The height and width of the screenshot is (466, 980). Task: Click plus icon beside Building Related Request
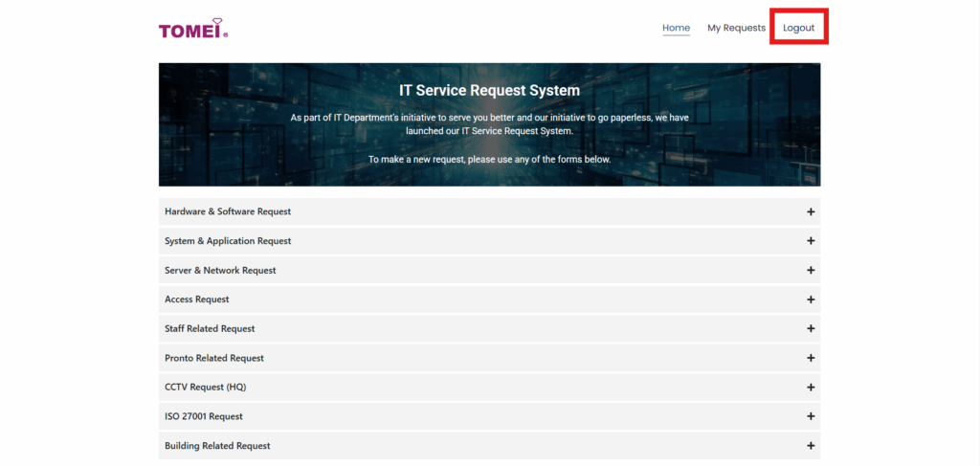[x=811, y=446]
